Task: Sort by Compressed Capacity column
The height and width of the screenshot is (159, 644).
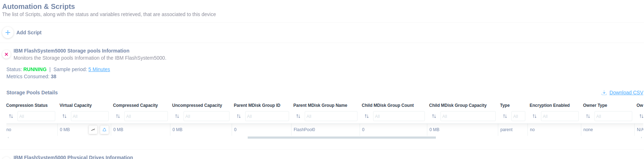Action: tap(118, 116)
